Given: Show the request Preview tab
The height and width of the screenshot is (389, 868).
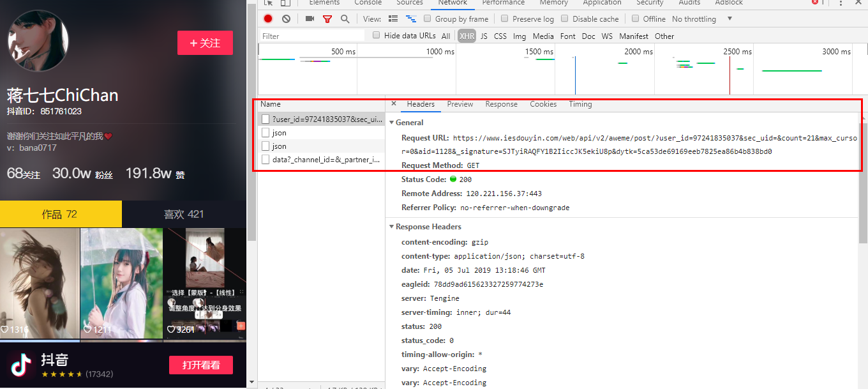Looking at the screenshot, I should tap(460, 104).
